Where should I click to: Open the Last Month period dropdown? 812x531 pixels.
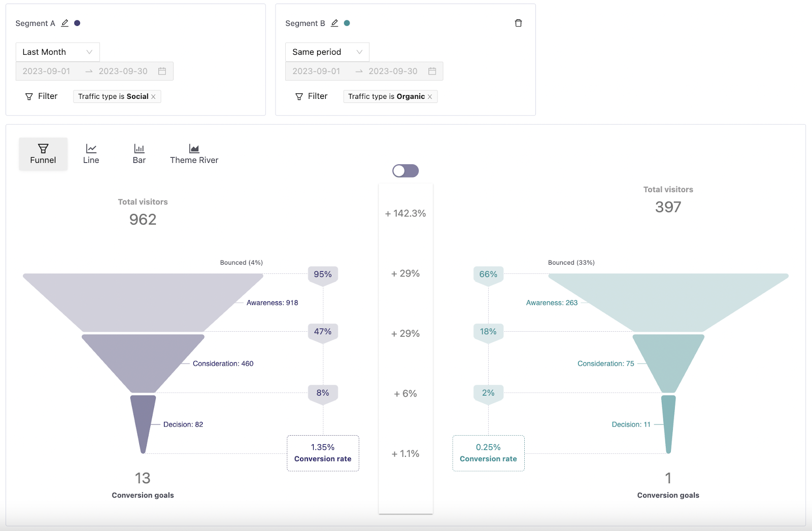(x=57, y=52)
